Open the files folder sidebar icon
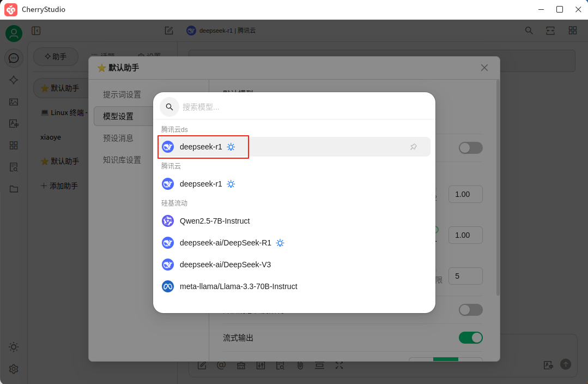The image size is (588, 384). (14, 189)
